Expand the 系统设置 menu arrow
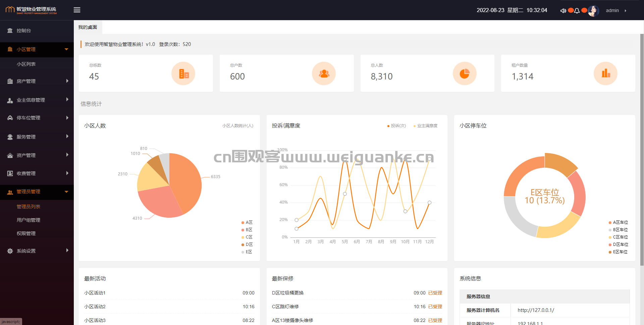644x325 pixels. point(67,251)
